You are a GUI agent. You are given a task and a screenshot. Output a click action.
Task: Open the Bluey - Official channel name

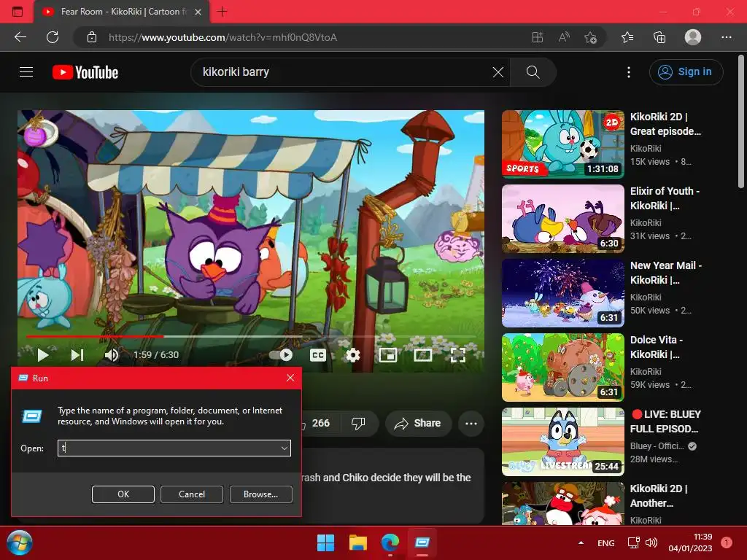[x=657, y=446]
